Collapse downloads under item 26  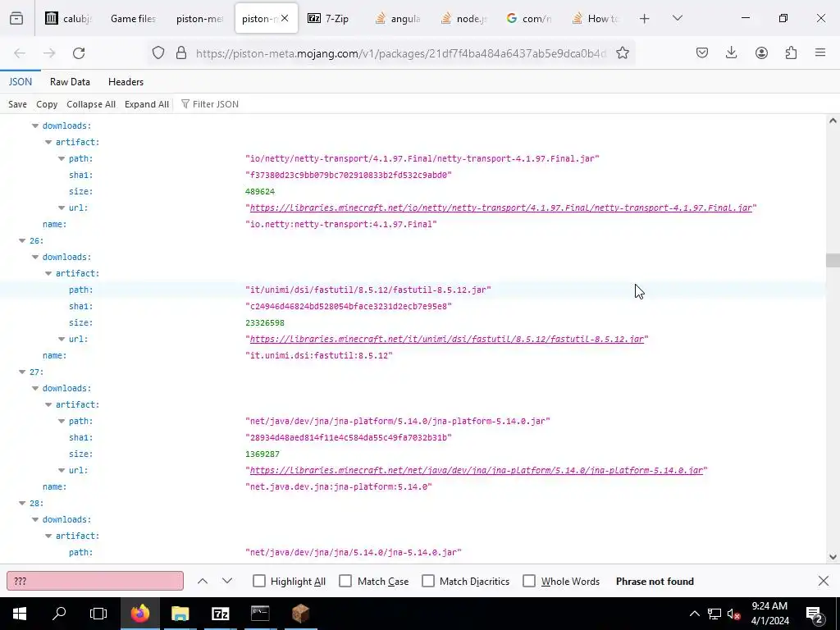pos(35,257)
